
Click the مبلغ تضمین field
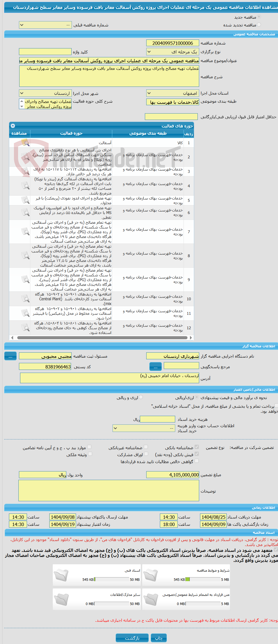pos(173,475)
